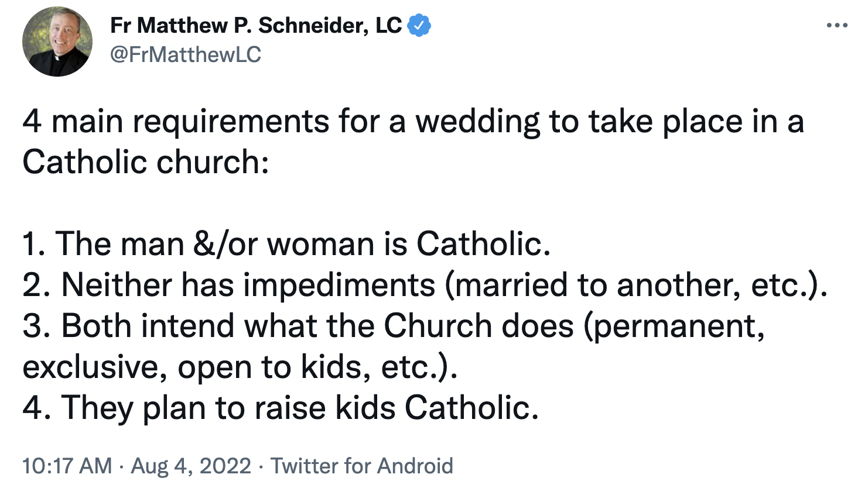Click the word "impediments" in the tweet
The image size is (868, 495).
tap(340, 285)
